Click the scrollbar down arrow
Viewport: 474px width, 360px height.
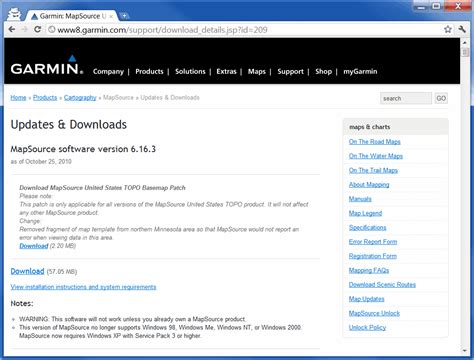coord(465,351)
